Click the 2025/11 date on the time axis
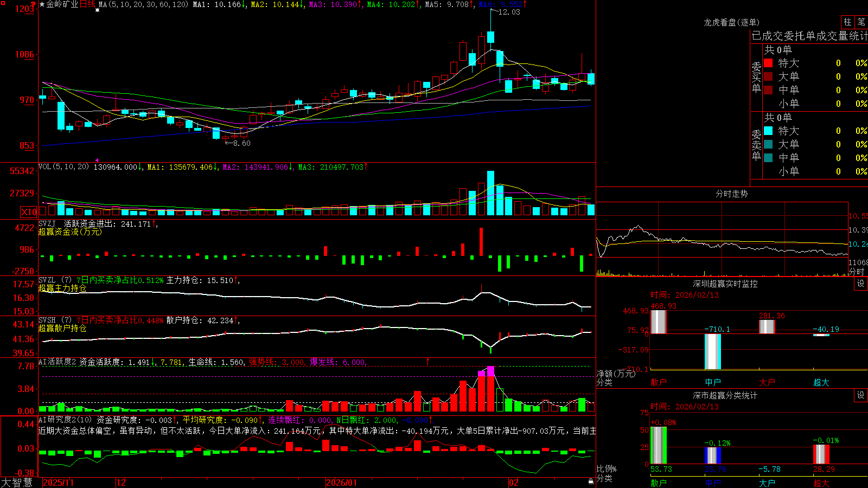 point(58,483)
